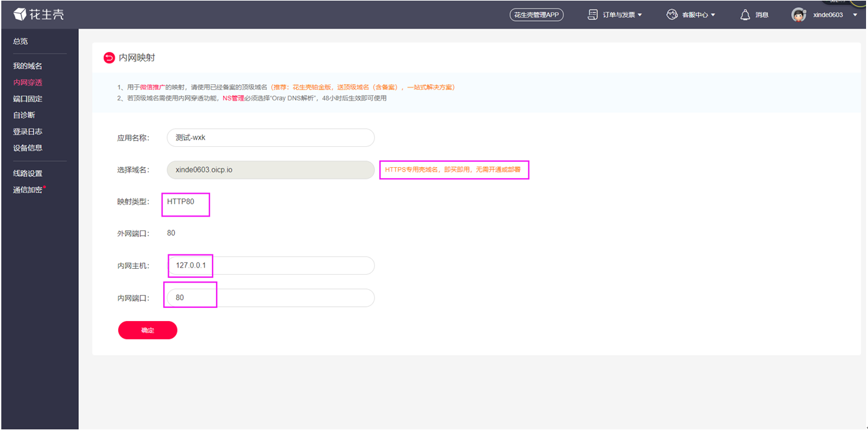
Task: Click the 花生壳 logo icon
Action: [20, 14]
